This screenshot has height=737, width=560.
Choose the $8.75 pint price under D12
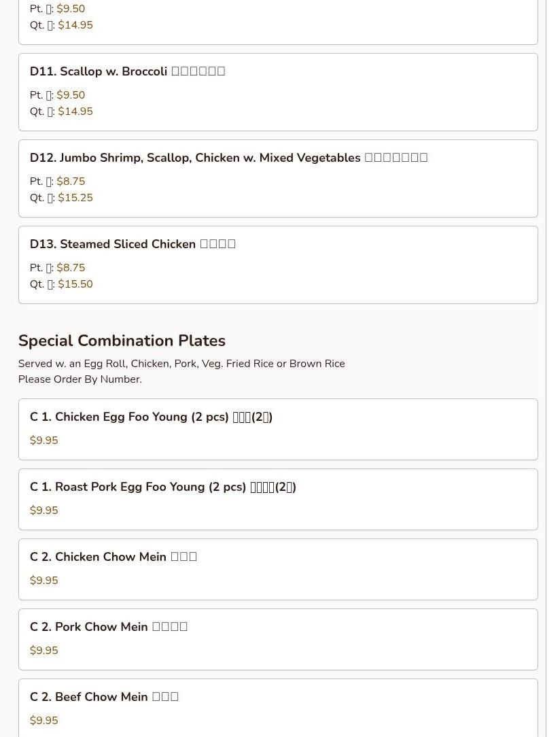[x=71, y=182]
